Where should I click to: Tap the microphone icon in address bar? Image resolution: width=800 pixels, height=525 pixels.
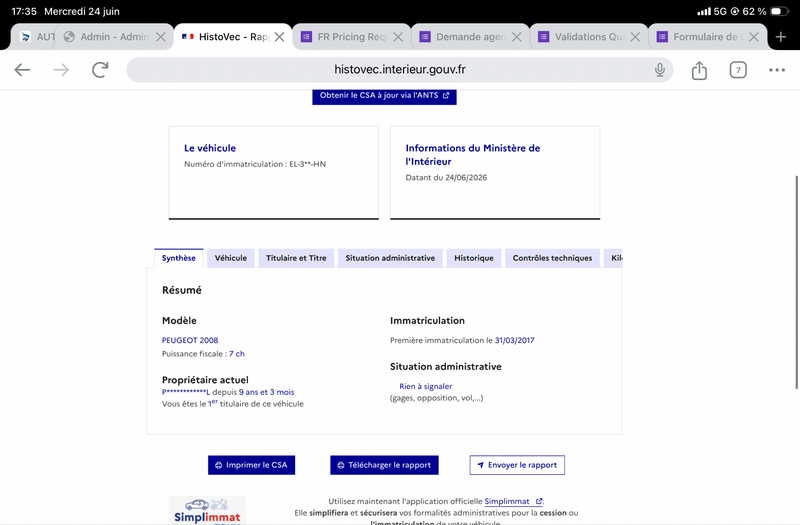click(x=660, y=70)
